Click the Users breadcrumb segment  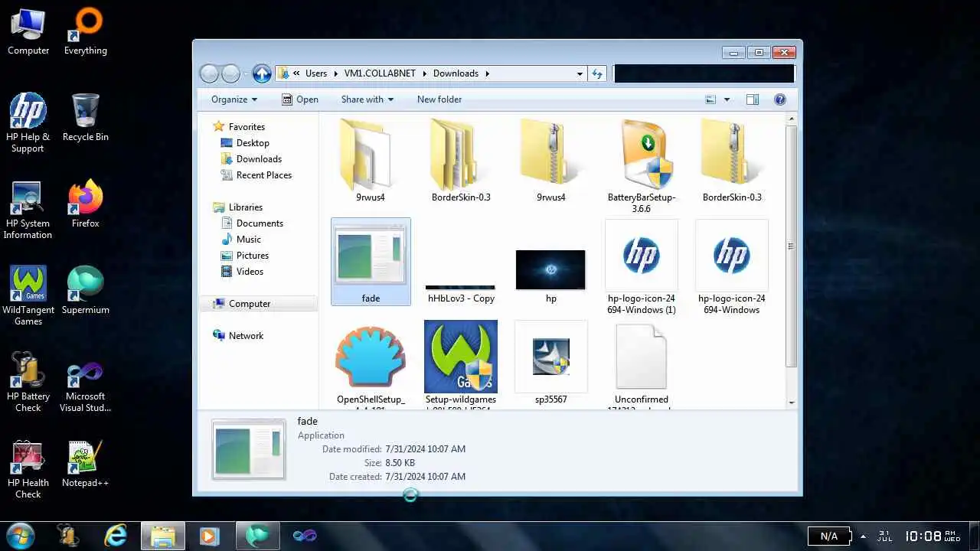click(x=316, y=73)
